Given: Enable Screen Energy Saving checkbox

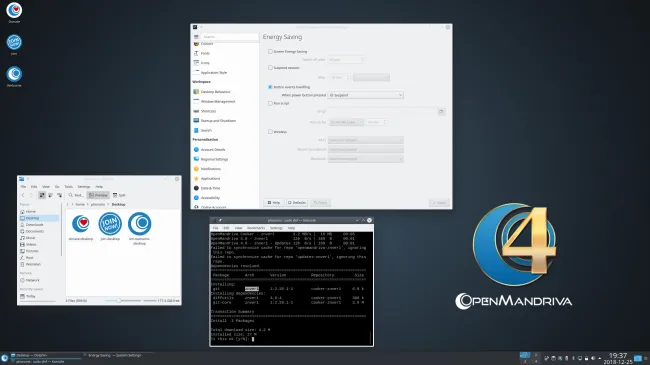Looking at the screenshot, I should 270,51.
